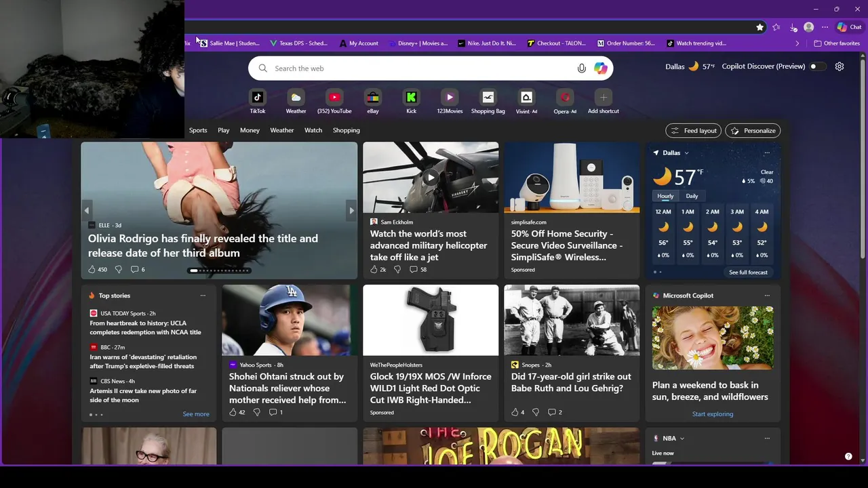Open the UCLA NCAA title headline

[x=146, y=328]
